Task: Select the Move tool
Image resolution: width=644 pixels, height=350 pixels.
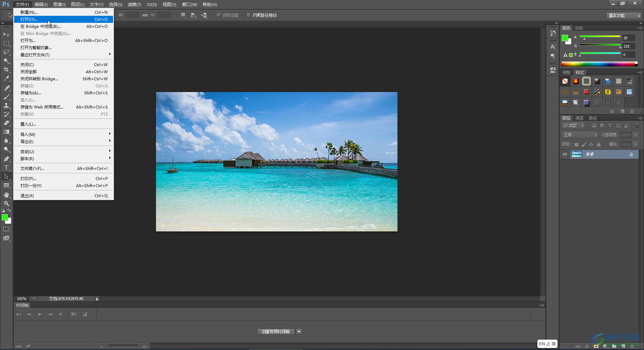Action: pos(6,34)
